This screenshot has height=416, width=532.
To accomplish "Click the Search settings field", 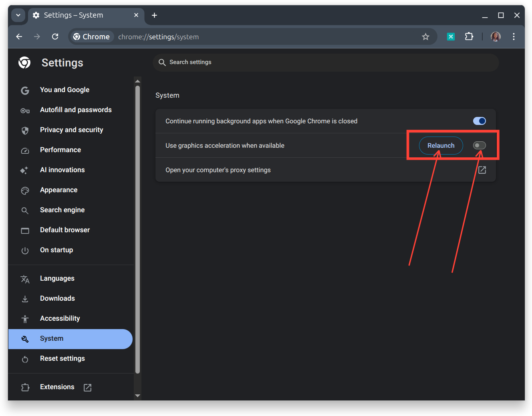I will coord(325,62).
